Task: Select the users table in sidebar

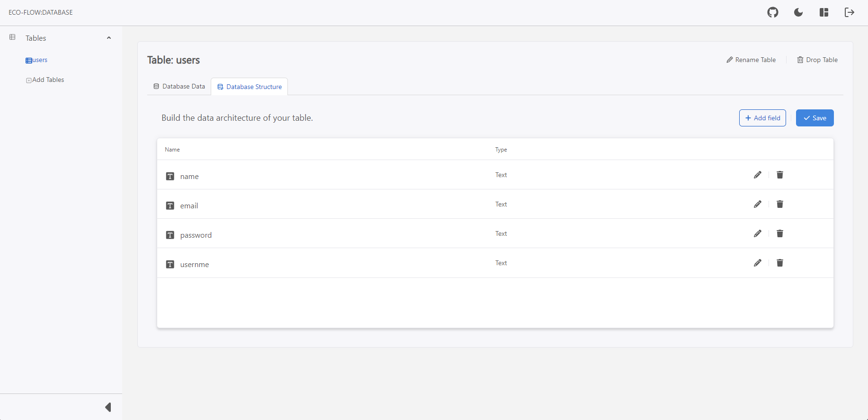Action: click(x=36, y=60)
